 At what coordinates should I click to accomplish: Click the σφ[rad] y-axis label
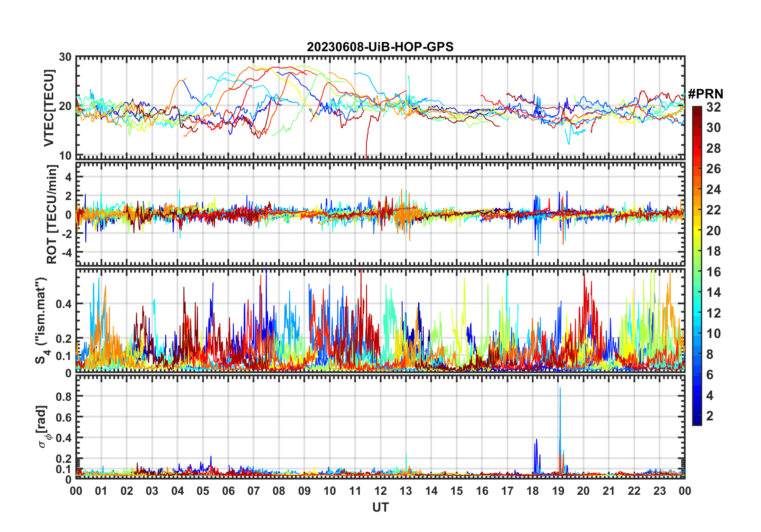43,427
